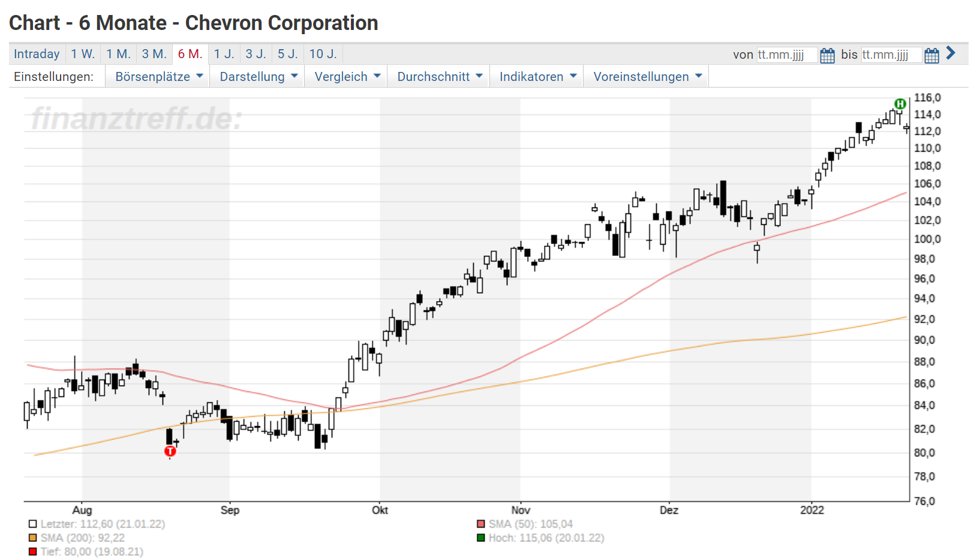Image resolution: width=971 pixels, height=560 pixels.
Task: Select the 3 J. timeframe tab
Action: tap(256, 54)
